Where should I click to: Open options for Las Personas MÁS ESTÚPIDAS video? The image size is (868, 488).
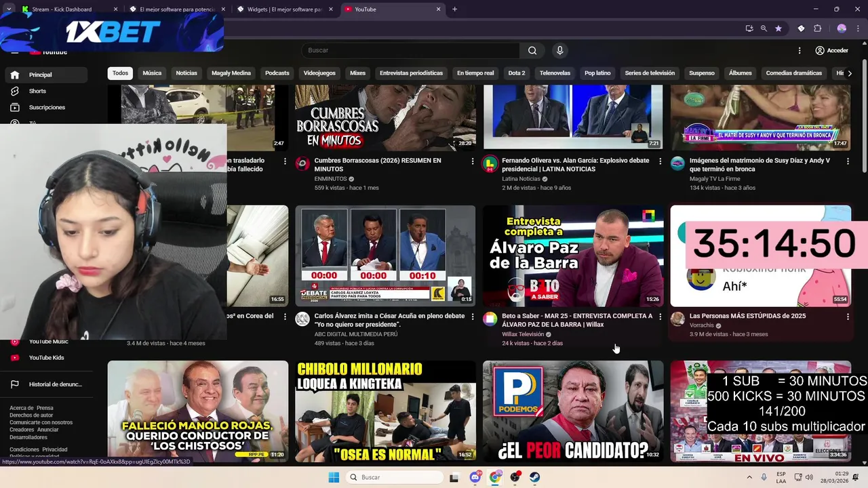pyautogui.click(x=848, y=317)
